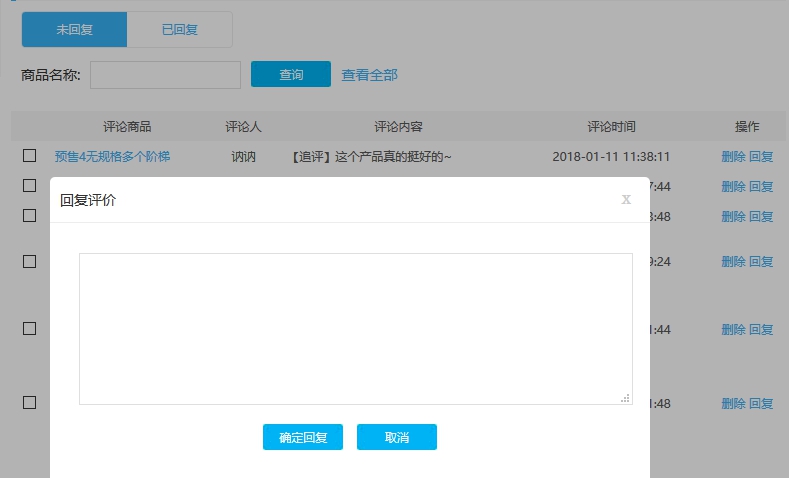789x478 pixels.
Task: Toggle the last row's checkbox
Action: (30, 402)
